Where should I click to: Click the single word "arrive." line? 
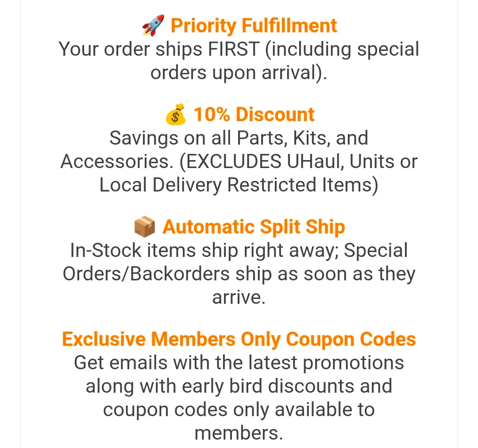(x=239, y=298)
